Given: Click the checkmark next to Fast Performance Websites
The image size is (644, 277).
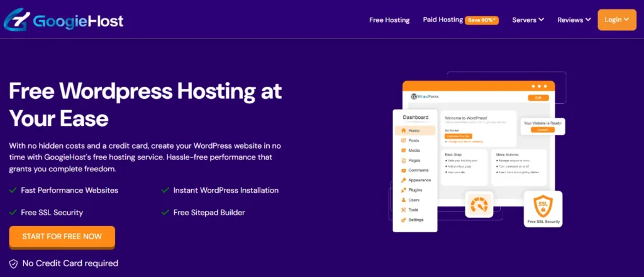Looking at the screenshot, I should (13, 190).
